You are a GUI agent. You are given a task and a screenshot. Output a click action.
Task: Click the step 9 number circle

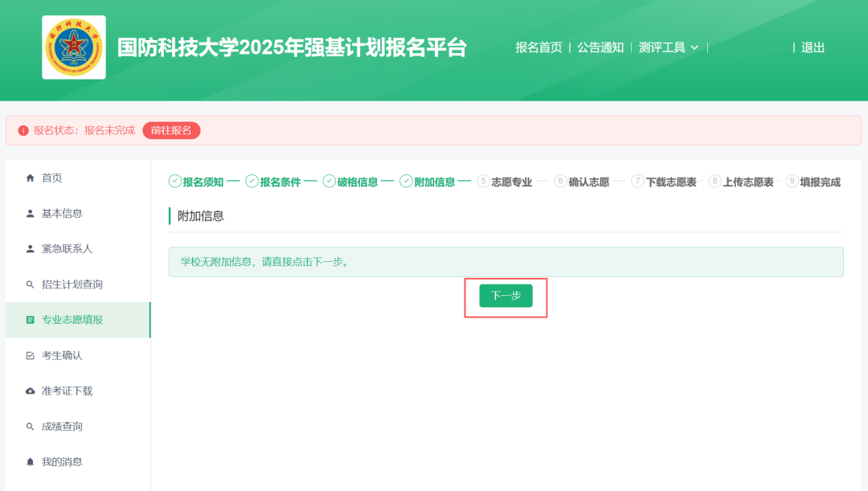792,181
